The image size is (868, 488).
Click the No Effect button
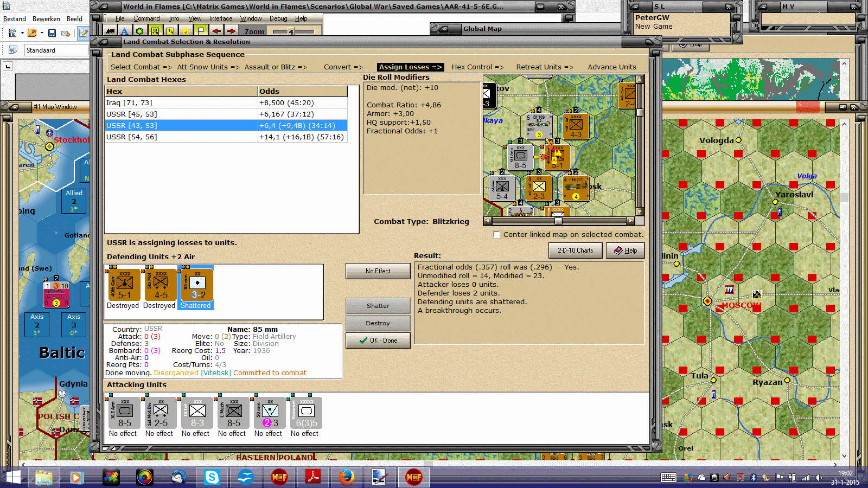(x=378, y=271)
